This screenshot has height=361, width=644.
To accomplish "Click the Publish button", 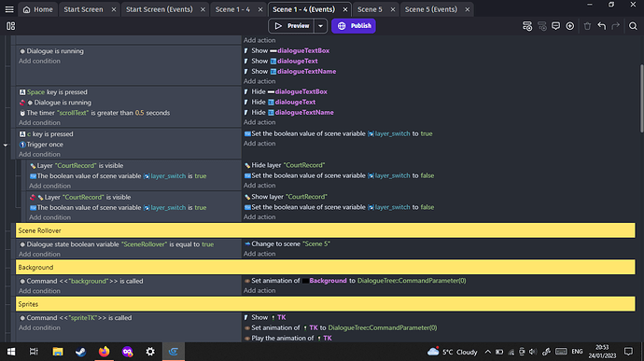I will (354, 26).
